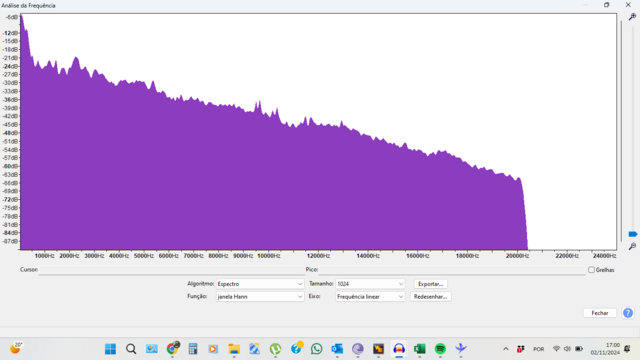
Task: Click the Cursor readout field
Action: click(x=171, y=270)
